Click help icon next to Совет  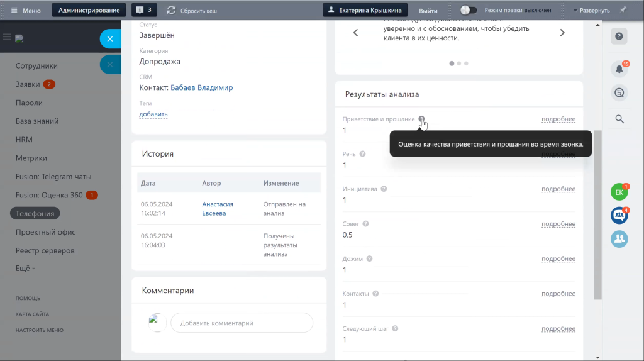(365, 224)
